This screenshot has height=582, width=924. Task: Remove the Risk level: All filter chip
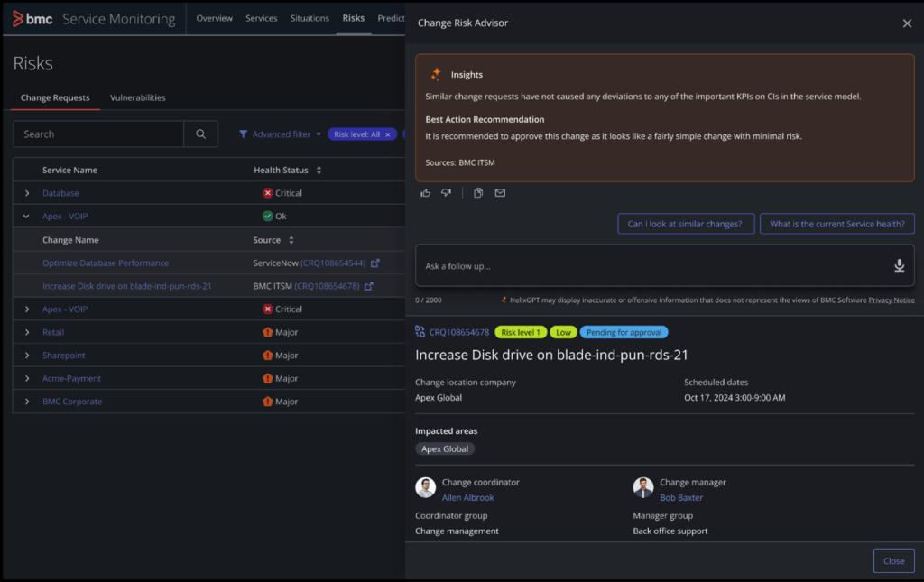388,134
